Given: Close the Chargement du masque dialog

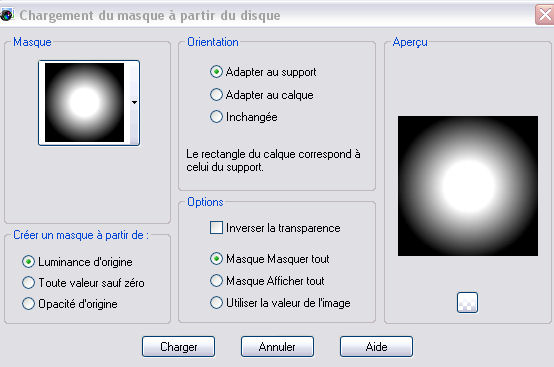Looking at the screenshot, I should coord(544,15).
